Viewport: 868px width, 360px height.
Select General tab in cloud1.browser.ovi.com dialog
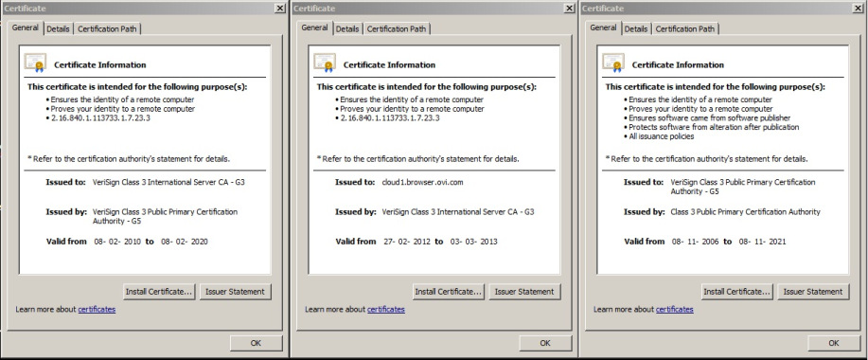coord(315,27)
